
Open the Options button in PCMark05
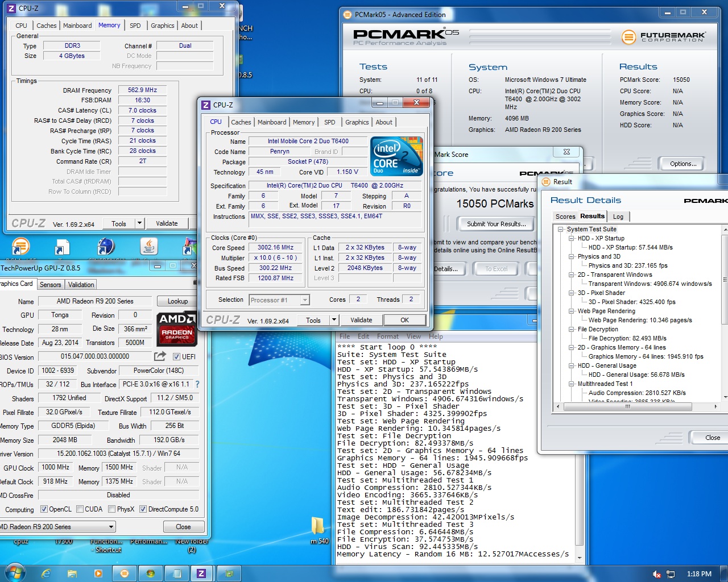(x=683, y=164)
